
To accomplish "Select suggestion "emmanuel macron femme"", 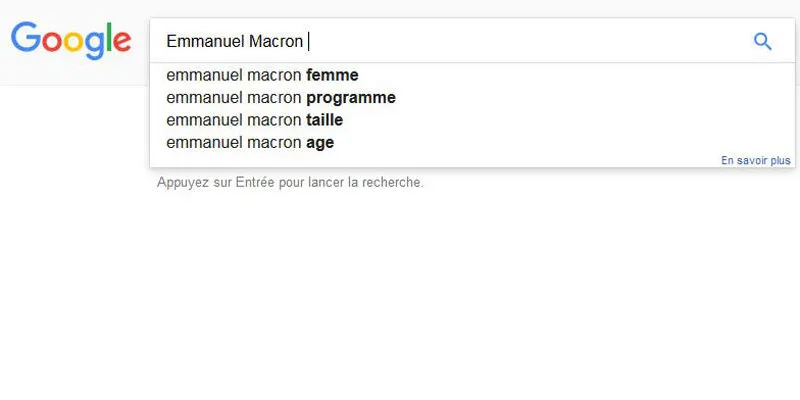I will (x=262, y=75).
